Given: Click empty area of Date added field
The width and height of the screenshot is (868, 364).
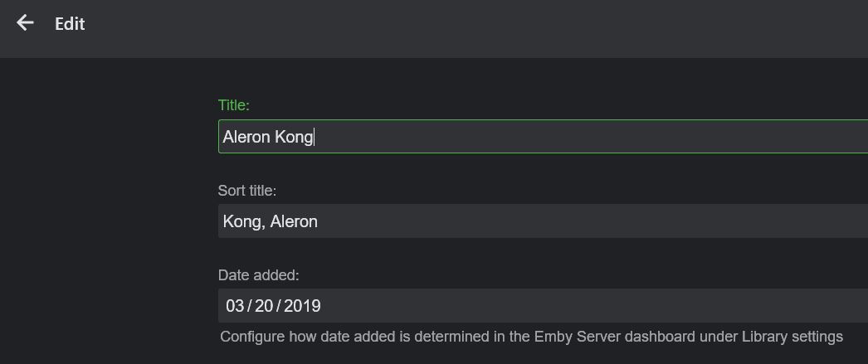Looking at the screenshot, I should [581, 306].
